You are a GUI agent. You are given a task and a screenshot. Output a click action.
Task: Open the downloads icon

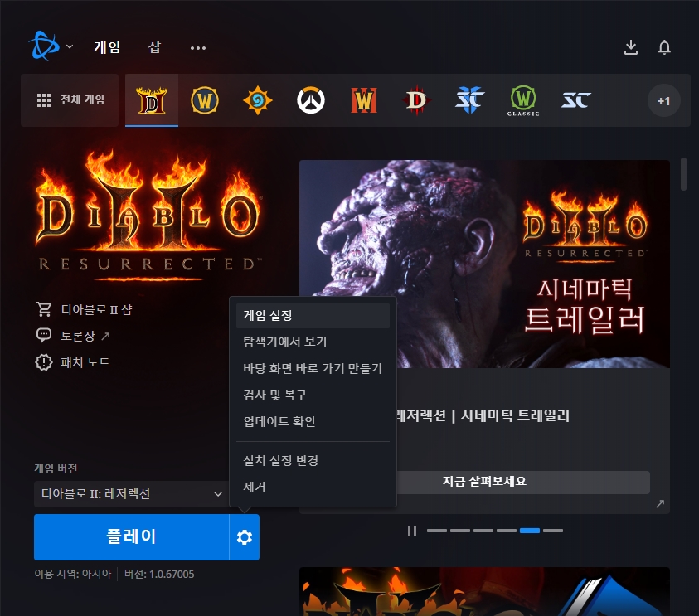click(631, 47)
